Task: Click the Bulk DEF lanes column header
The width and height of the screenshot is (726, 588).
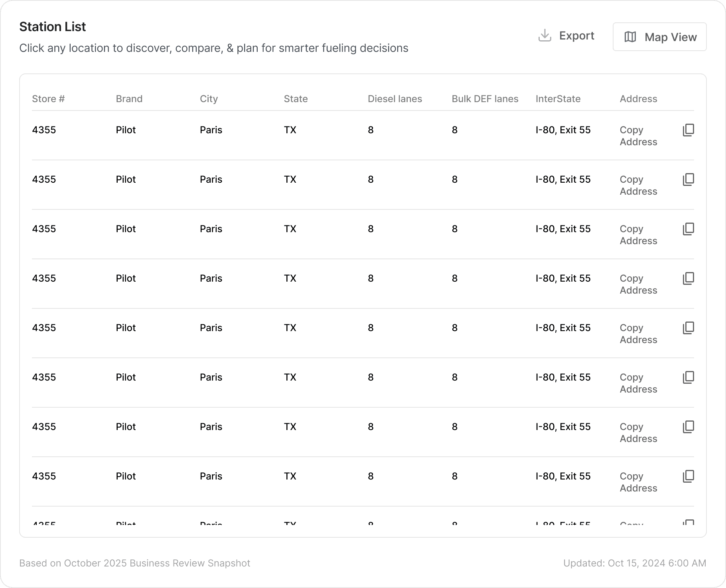Action: pos(485,99)
